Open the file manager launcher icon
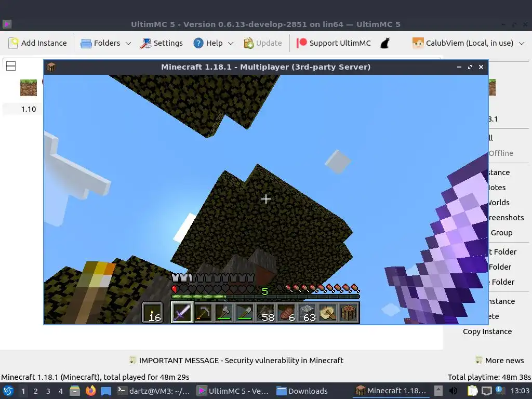 coord(75,391)
